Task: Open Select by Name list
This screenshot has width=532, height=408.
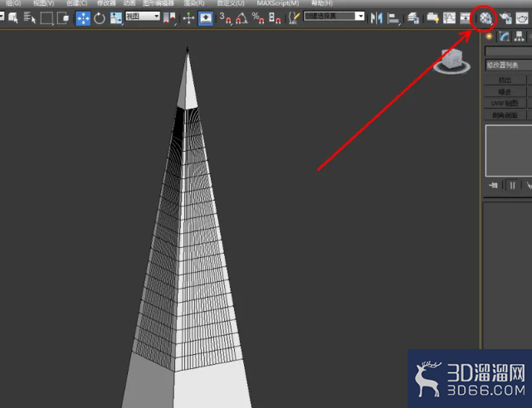Action: [x=30, y=18]
